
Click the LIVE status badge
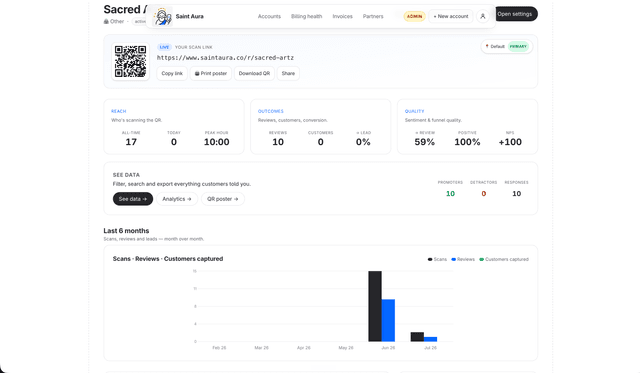[x=164, y=47]
